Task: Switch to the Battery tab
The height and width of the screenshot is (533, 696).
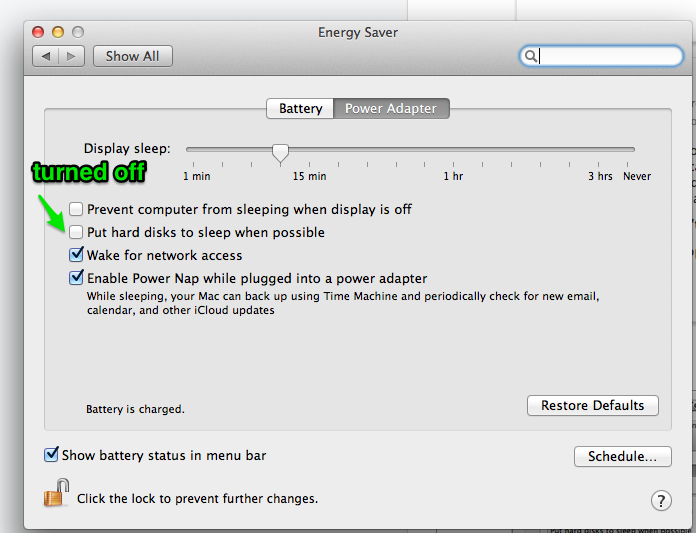Action: (x=300, y=109)
